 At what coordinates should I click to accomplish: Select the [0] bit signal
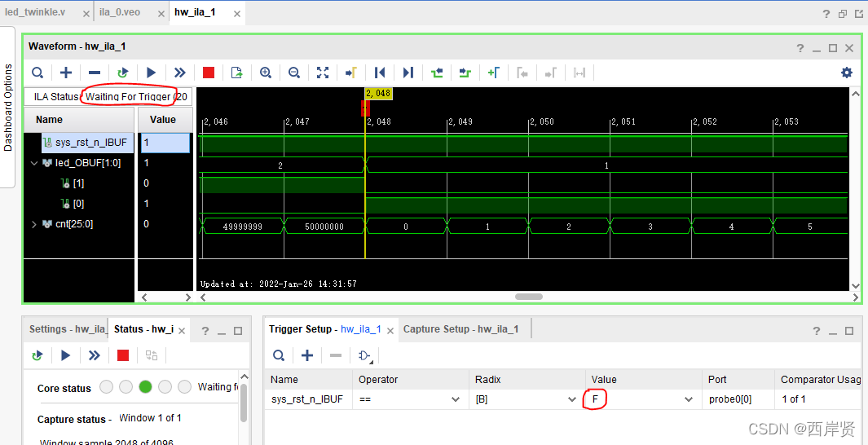pyautogui.click(x=80, y=204)
